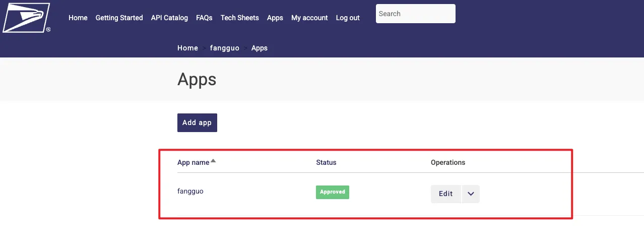
Task: Sort by the App name column header
Action: pos(193,162)
